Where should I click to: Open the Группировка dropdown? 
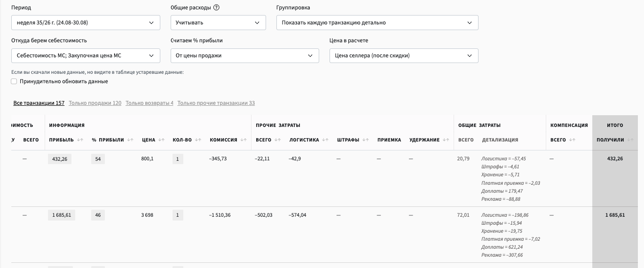pos(377,23)
